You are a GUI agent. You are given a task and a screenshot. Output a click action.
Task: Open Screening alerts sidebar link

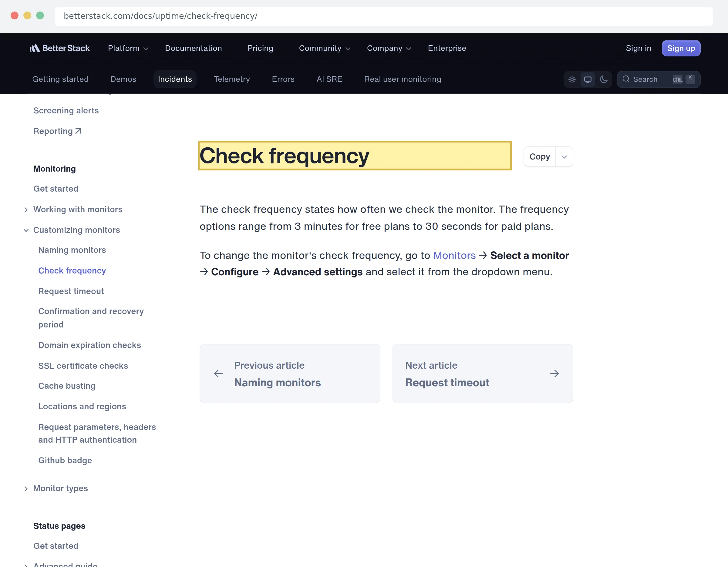[x=66, y=111]
